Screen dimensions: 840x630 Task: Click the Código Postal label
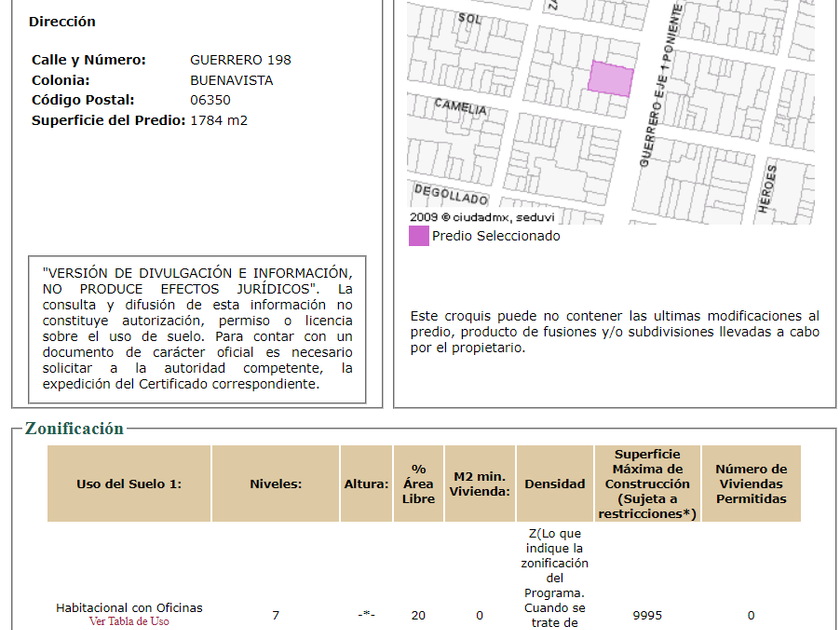(83, 100)
